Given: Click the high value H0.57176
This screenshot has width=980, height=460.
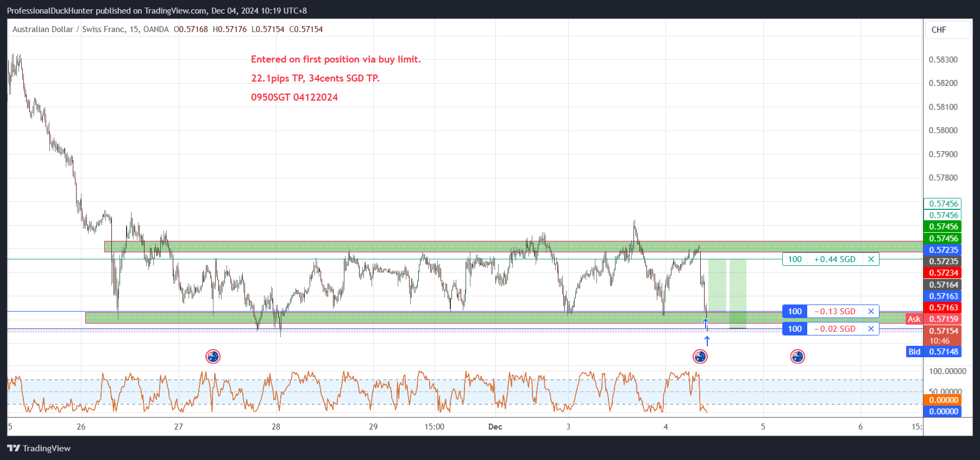Looking at the screenshot, I should (230, 29).
